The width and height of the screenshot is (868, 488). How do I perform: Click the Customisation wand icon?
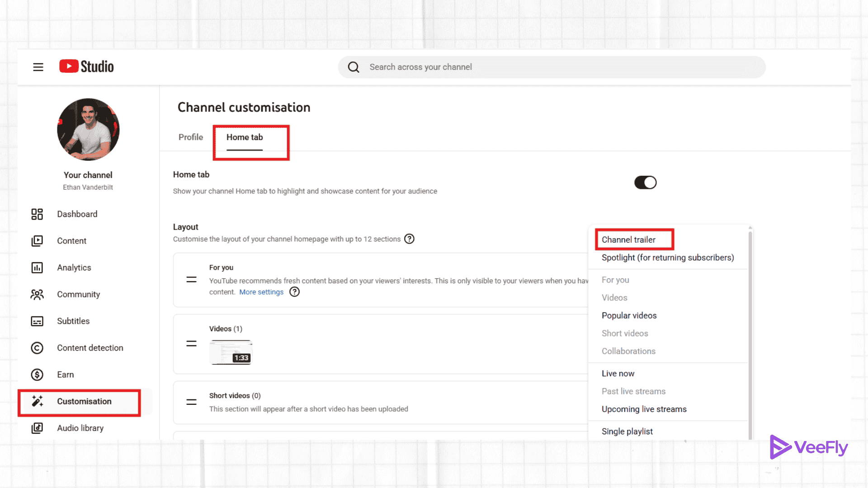(x=37, y=401)
